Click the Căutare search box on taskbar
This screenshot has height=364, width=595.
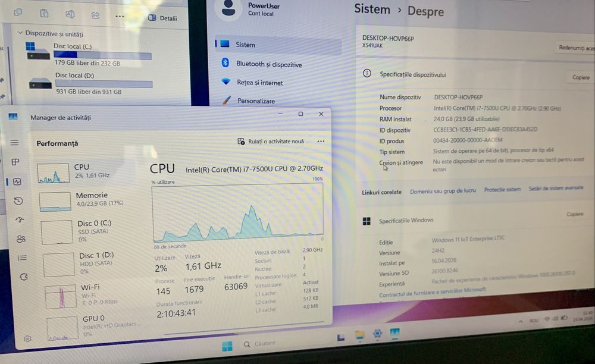[x=265, y=344]
